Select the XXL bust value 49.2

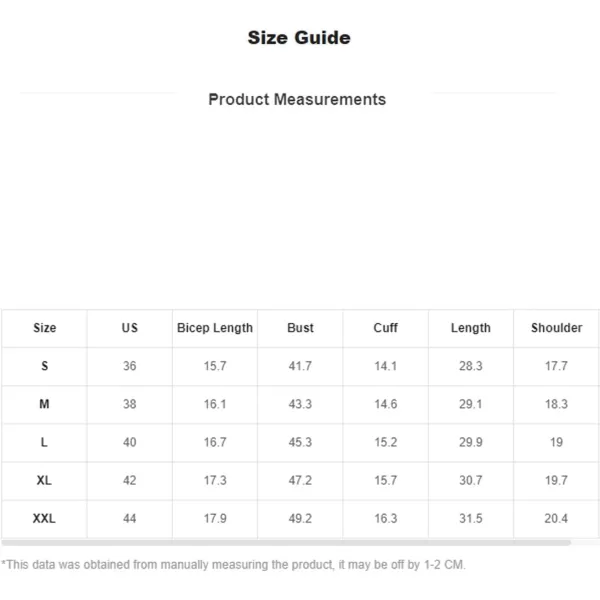[x=300, y=518]
